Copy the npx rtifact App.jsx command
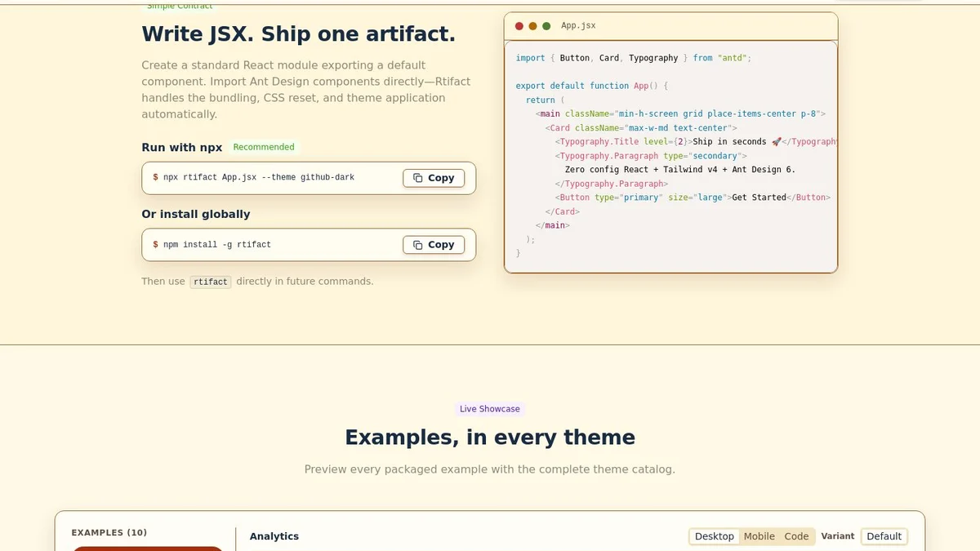 click(434, 178)
